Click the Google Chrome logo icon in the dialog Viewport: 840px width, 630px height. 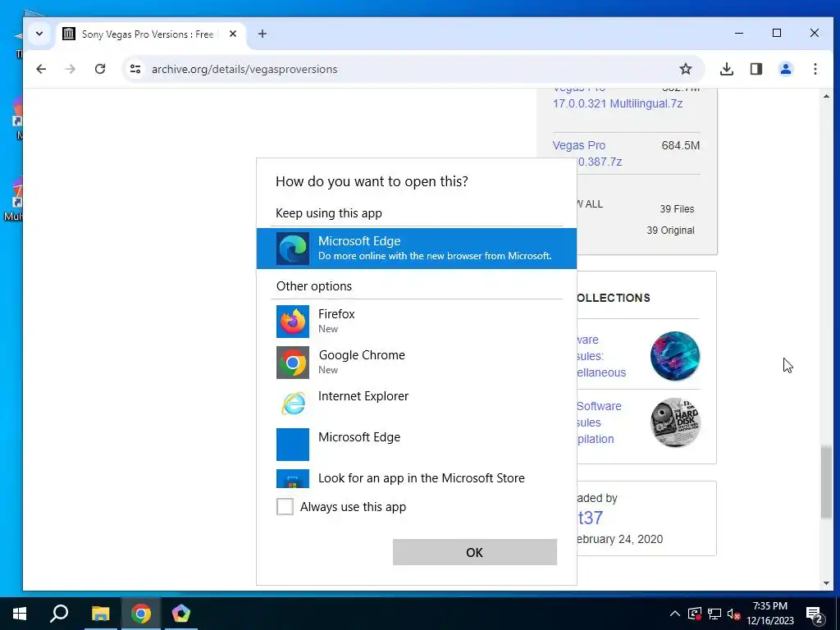click(293, 363)
